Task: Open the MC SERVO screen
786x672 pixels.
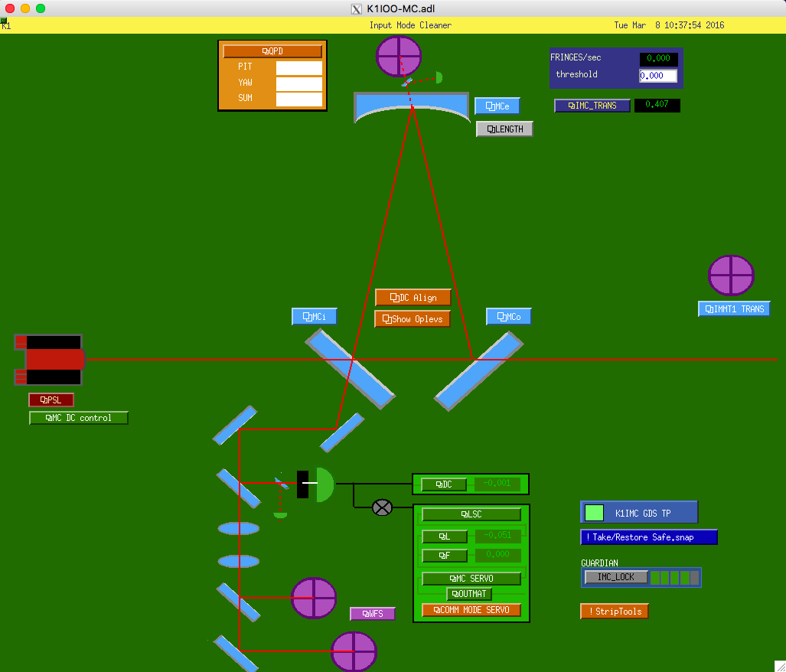Action: tap(471, 579)
